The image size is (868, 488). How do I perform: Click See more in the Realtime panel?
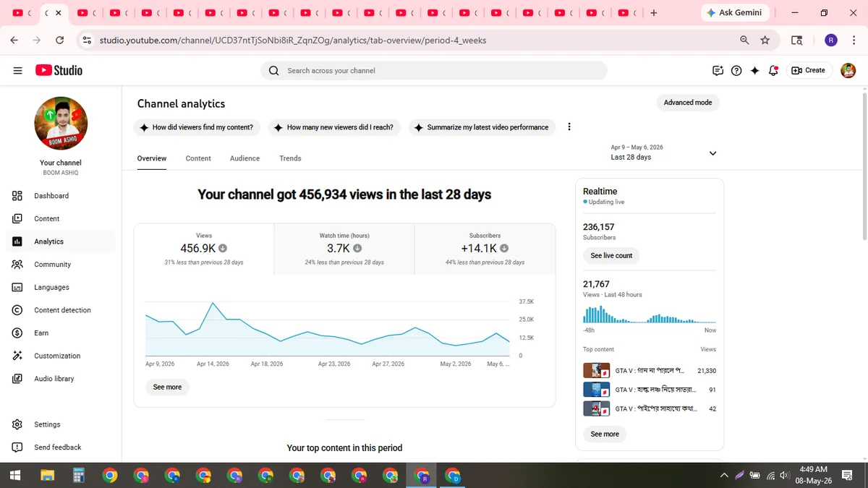coord(605,435)
